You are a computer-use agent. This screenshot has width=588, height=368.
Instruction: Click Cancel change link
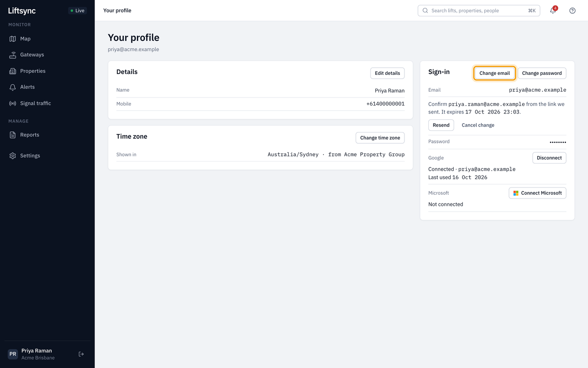coord(478,125)
